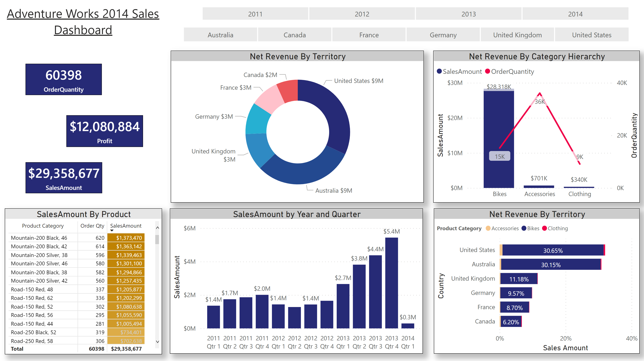Click the 2014 Qtr 1 $0.3M bar
The width and height of the screenshot is (644, 361).
[x=408, y=326]
